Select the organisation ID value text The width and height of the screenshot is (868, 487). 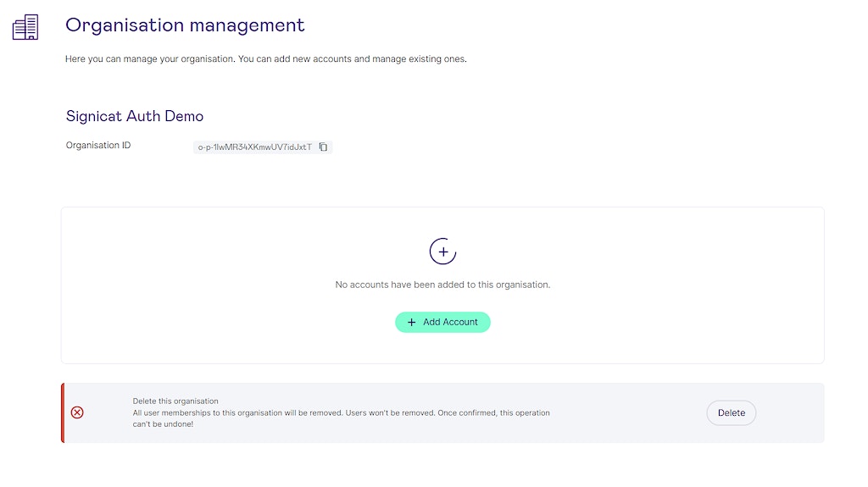pos(254,147)
